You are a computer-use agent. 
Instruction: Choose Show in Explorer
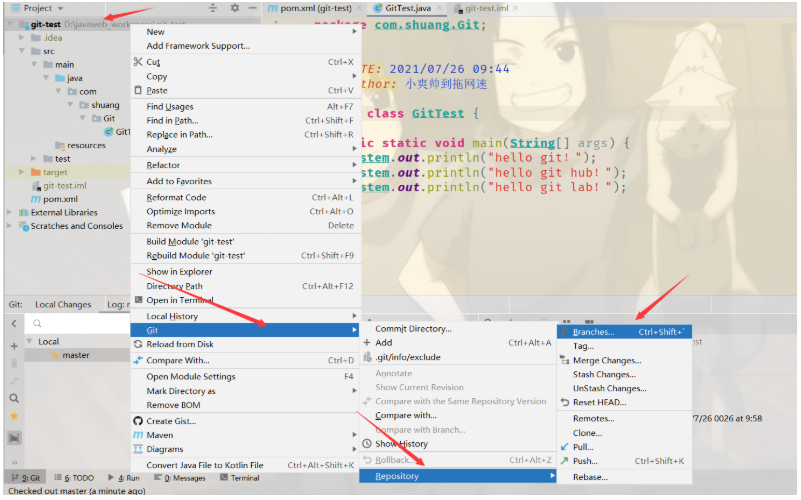coord(246,272)
